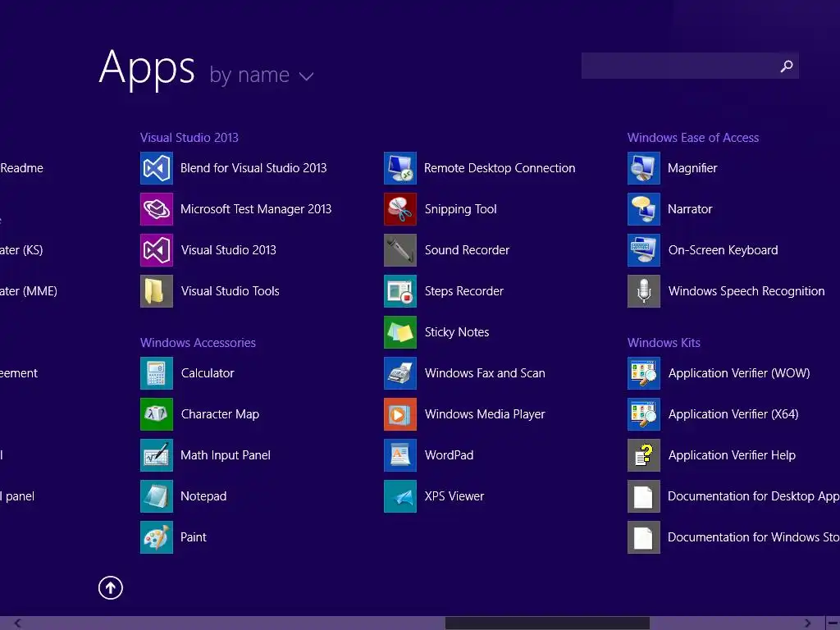The height and width of the screenshot is (630, 840).
Task: Click the 'Steps Recorder' label
Action: [464, 291]
